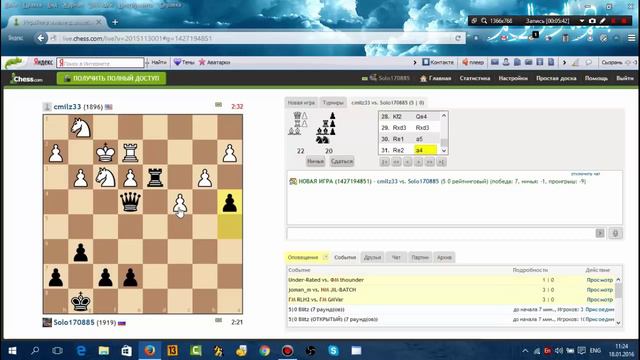Click the purple heart Темы icon
This screenshot has width=640, height=360.
coord(177,62)
